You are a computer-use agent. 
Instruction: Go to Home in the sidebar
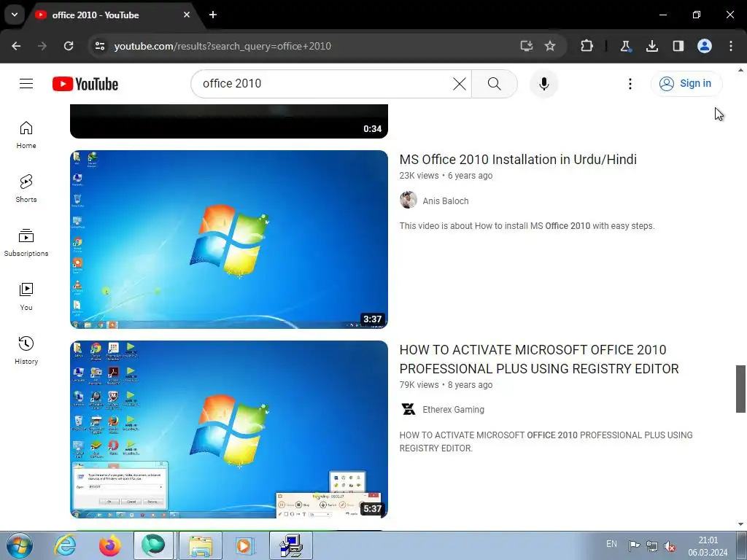coord(26,135)
